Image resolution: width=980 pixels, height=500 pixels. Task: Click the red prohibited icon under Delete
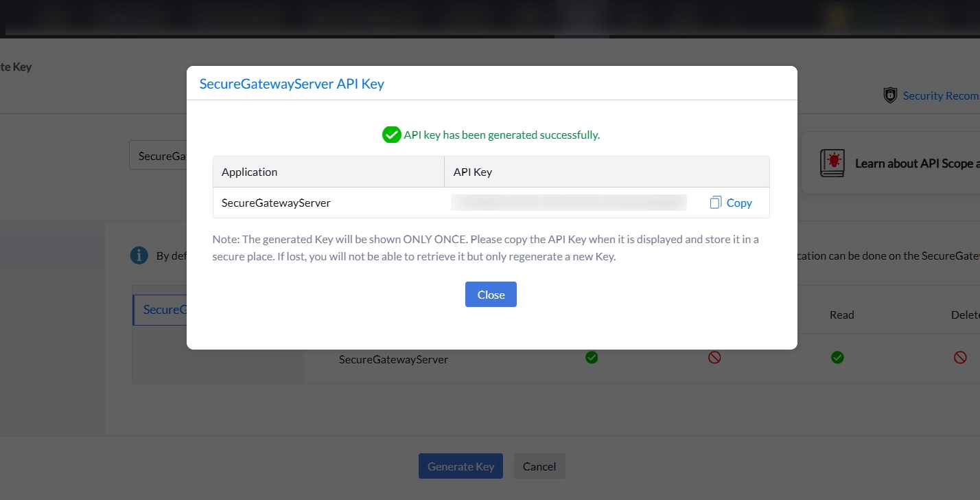coord(959,357)
